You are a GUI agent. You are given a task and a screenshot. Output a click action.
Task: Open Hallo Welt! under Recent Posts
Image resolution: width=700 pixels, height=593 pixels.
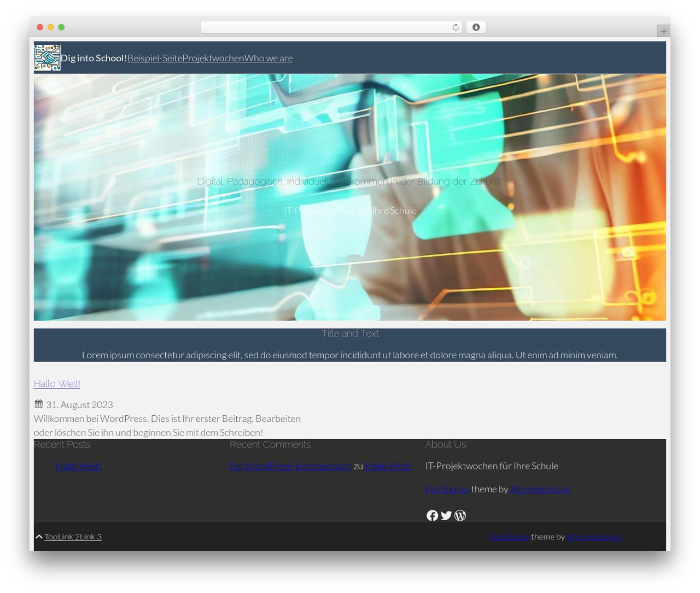(78, 466)
